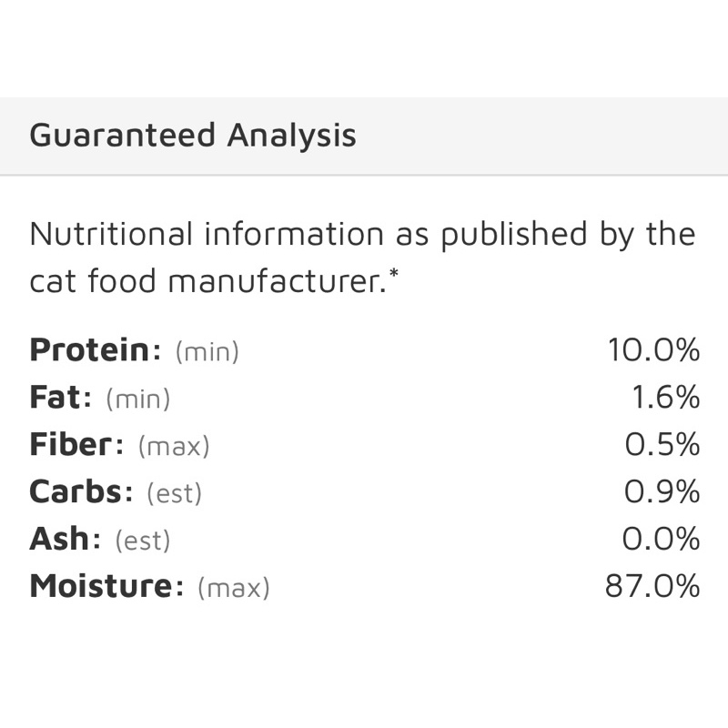Click the (est) qualifier next to Carbs
Screen dimensions: 728x728
(174, 493)
